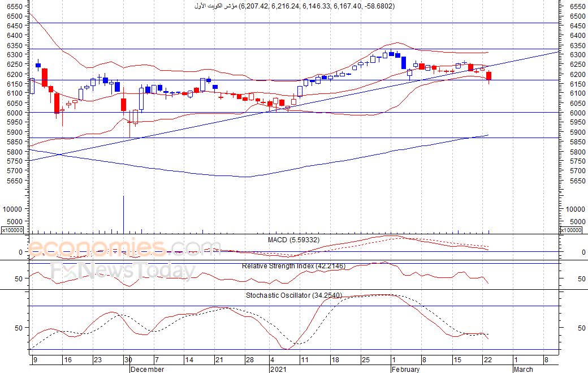Select 6450 on the left price axis
Viewport: 588px width, 373px height.
pos(15,26)
